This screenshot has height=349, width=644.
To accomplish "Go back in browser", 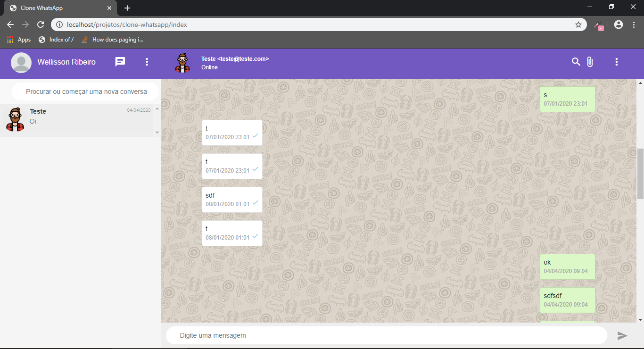I will tap(10, 25).
